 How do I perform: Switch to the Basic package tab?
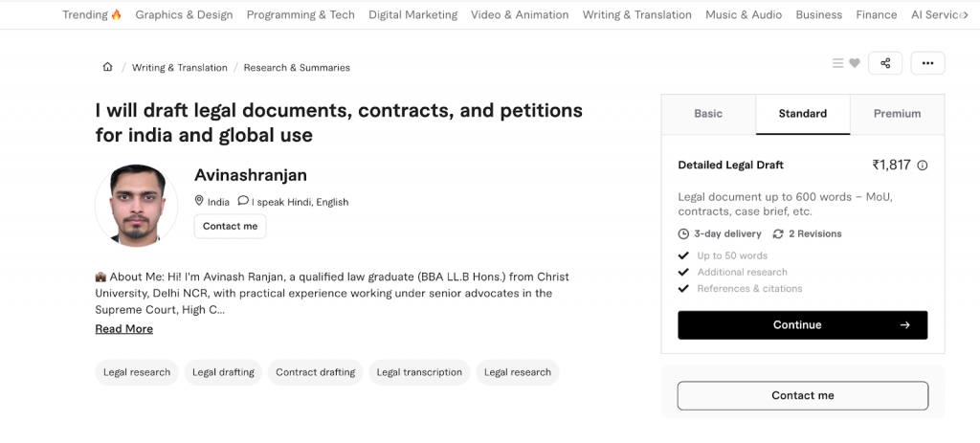point(708,114)
